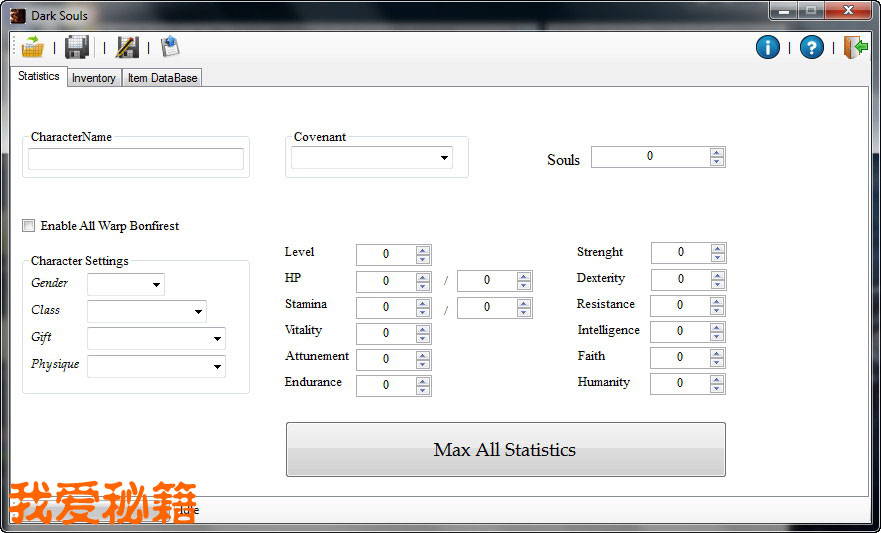Increase Souls value with up arrow
Image resolution: width=881 pixels, height=533 pixels.
(717, 152)
